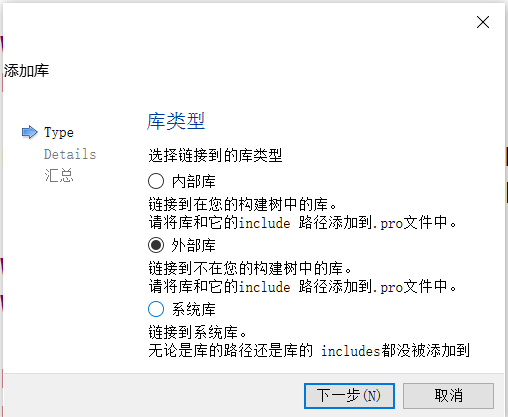Image resolution: width=508 pixels, height=417 pixels.
Task: Cancel the wizard with 取消
Action: (x=448, y=396)
